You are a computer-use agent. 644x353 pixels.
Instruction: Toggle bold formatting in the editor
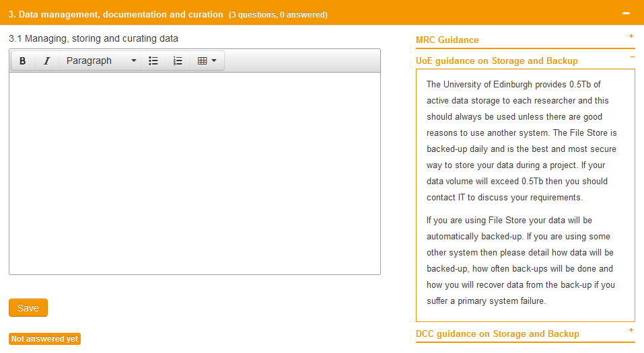[x=23, y=61]
